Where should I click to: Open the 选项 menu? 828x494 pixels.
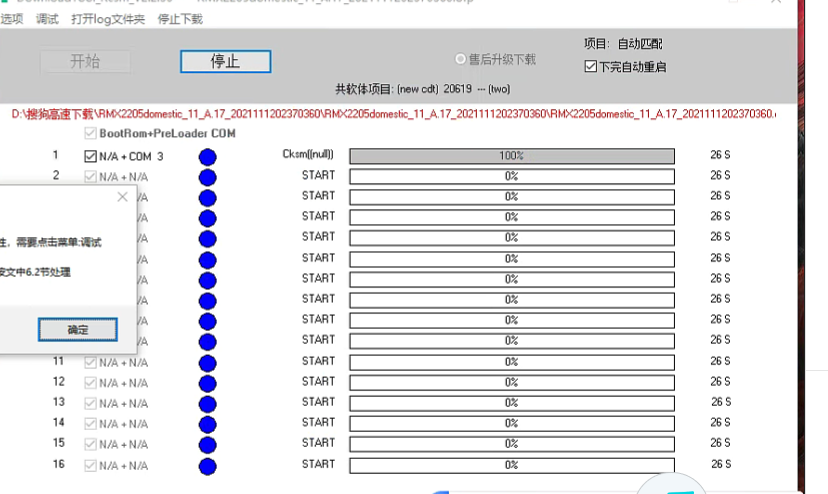[12, 20]
